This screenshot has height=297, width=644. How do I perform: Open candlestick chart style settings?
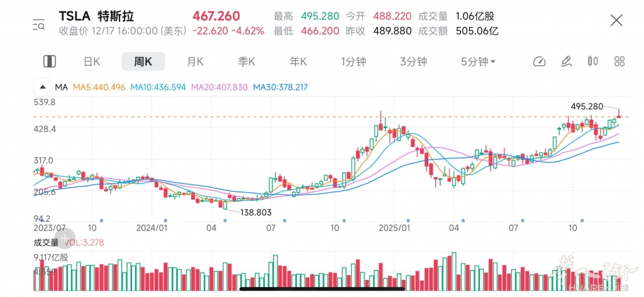click(x=592, y=62)
